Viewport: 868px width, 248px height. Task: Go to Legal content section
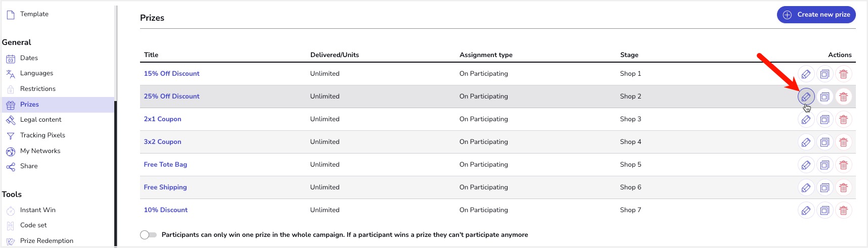(x=40, y=120)
